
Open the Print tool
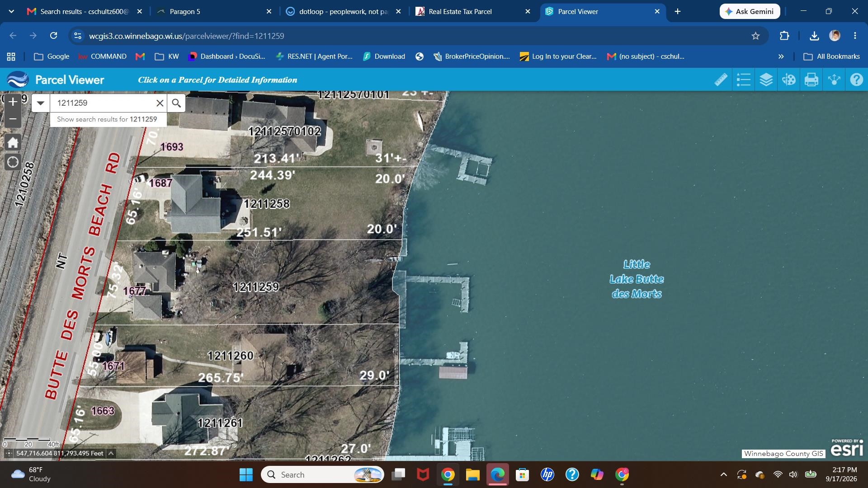(x=811, y=80)
